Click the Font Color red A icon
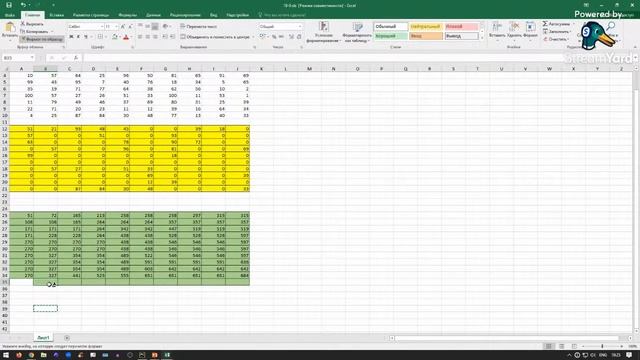The width and height of the screenshot is (640, 360). (x=126, y=37)
